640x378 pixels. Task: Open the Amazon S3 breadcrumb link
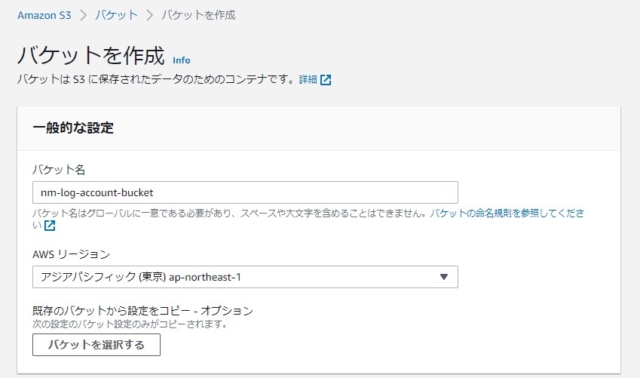[x=44, y=15]
